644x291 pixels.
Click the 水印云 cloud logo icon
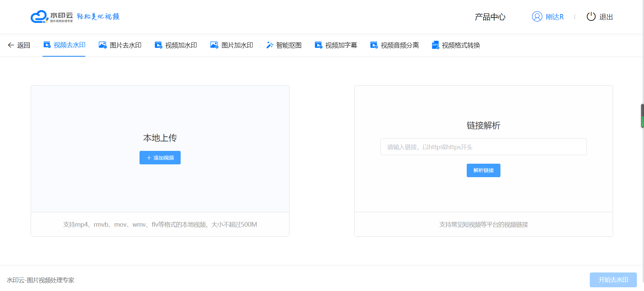click(39, 17)
